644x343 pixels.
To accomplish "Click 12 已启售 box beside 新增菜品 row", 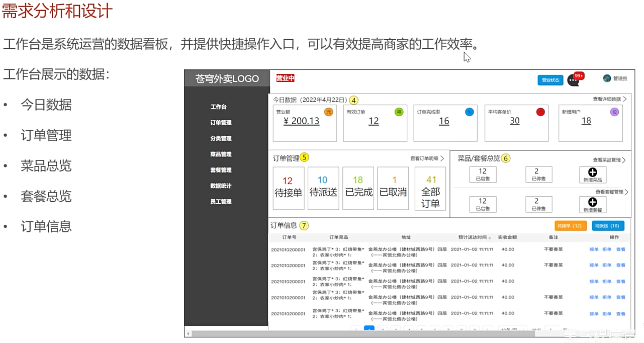I will tap(483, 175).
